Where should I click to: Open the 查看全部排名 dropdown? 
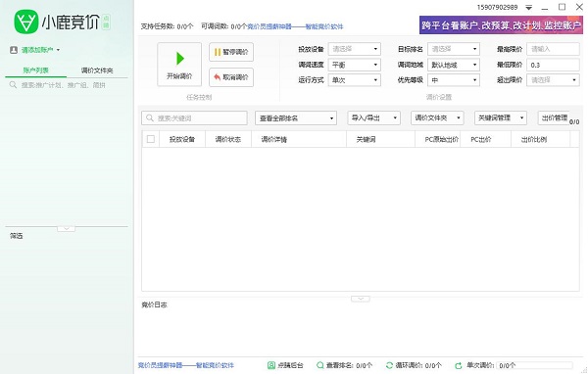(296, 118)
